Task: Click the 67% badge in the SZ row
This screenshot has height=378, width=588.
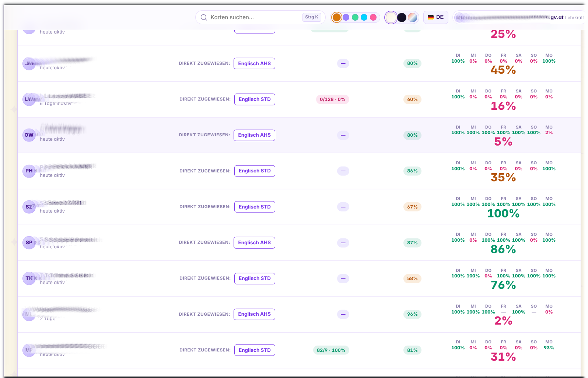Action: pos(412,207)
